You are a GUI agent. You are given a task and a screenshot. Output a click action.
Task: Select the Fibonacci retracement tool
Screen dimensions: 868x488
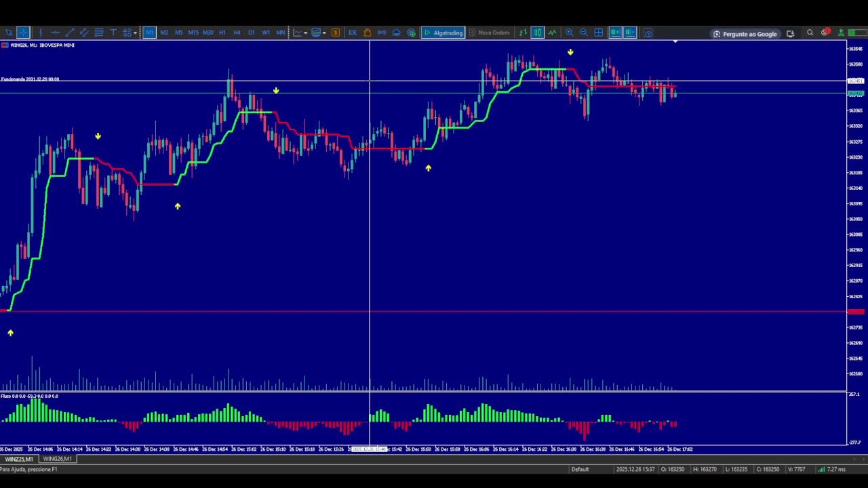[99, 33]
